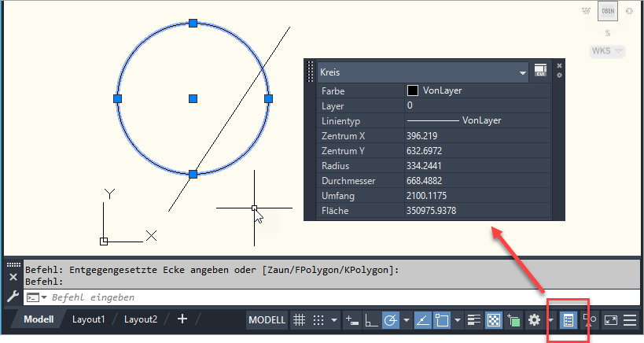Open workspace switching gear icon

point(534,319)
